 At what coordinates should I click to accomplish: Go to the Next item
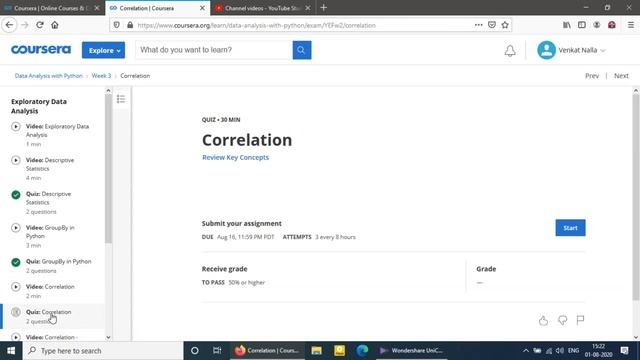(x=621, y=76)
